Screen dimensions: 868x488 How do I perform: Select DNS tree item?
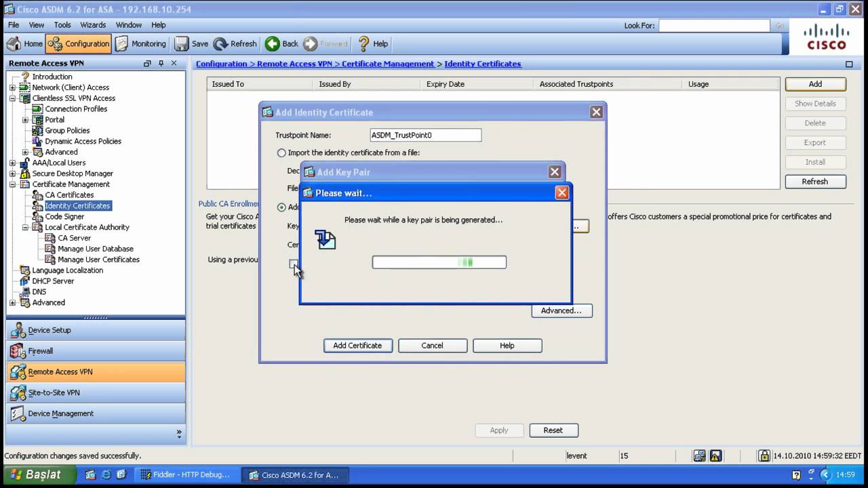[39, 291]
